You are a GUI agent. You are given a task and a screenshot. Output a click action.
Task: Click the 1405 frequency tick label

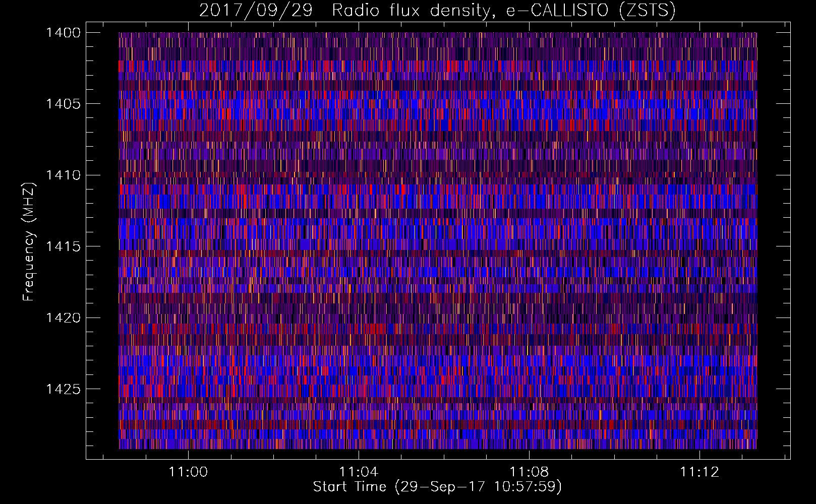tap(63, 104)
